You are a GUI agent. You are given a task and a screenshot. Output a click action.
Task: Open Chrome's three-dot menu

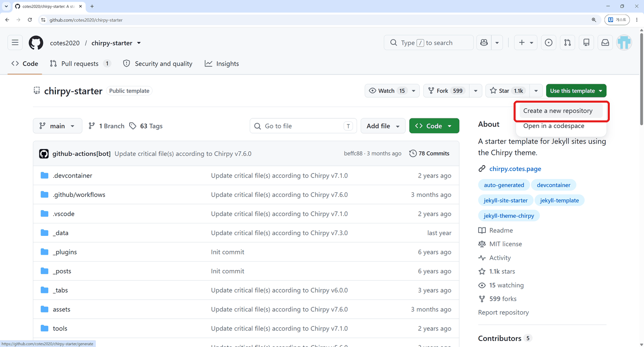pos(637,20)
